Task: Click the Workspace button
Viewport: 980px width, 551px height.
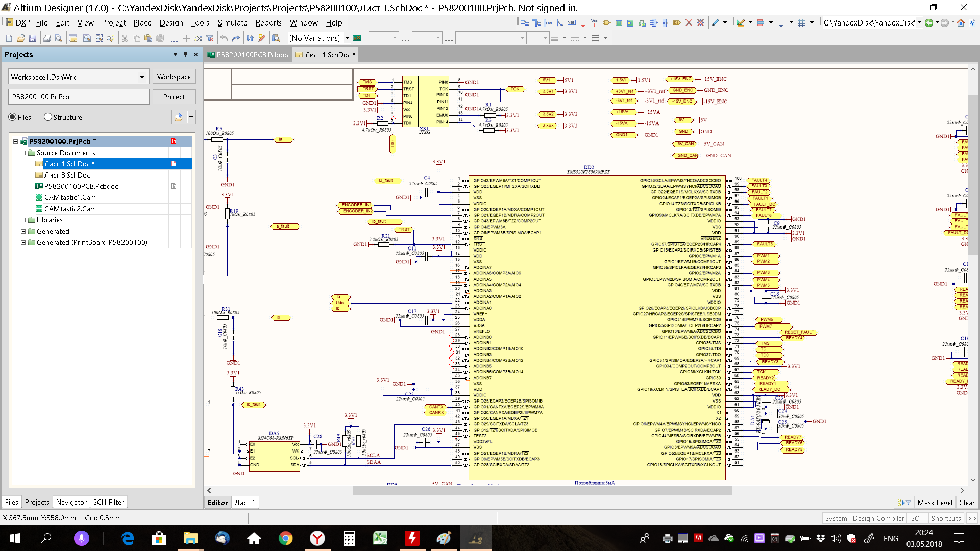Action: (174, 77)
